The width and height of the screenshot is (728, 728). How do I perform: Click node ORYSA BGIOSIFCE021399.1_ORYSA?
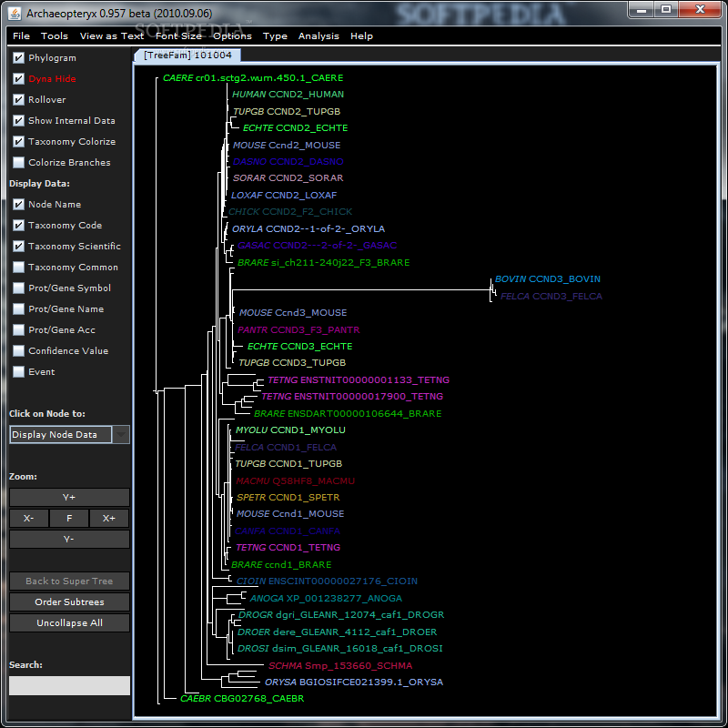[x=354, y=682]
